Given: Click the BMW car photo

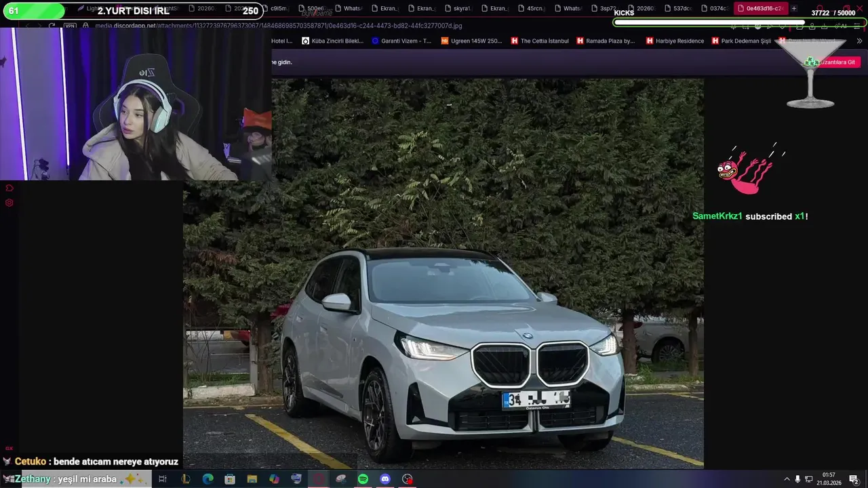Looking at the screenshot, I should (443, 272).
